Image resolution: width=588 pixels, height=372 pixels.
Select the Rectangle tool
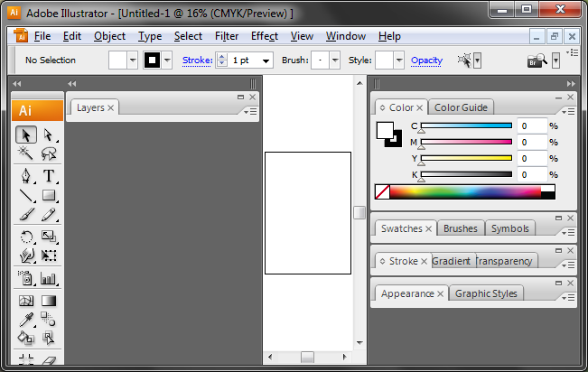[x=49, y=195]
